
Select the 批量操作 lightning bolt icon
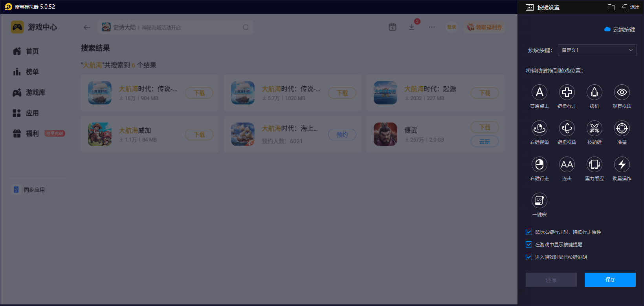tap(622, 164)
